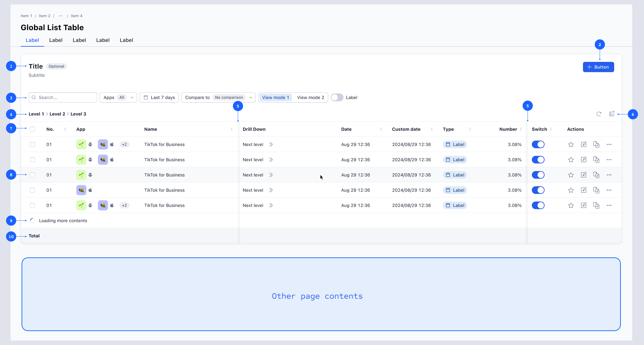
Task: Sort by the No. column
Action: 65,129
